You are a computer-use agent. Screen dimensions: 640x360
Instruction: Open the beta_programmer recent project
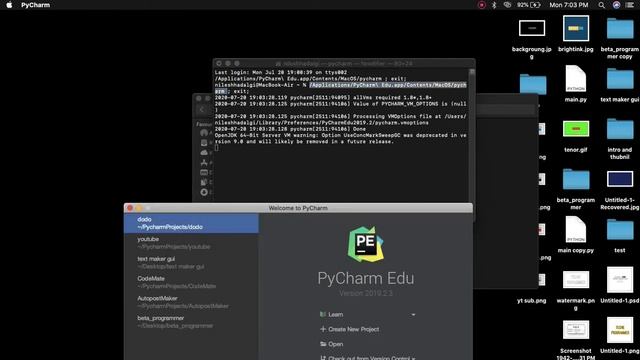(191, 322)
